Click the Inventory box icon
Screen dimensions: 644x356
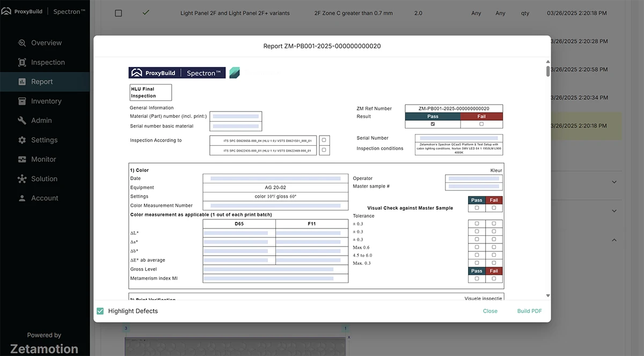pyautogui.click(x=22, y=101)
